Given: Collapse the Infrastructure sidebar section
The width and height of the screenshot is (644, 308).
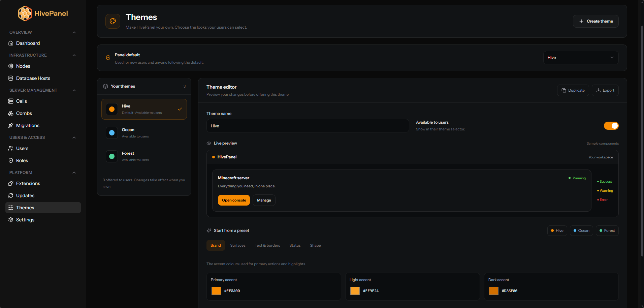Looking at the screenshot, I should click(x=74, y=55).
